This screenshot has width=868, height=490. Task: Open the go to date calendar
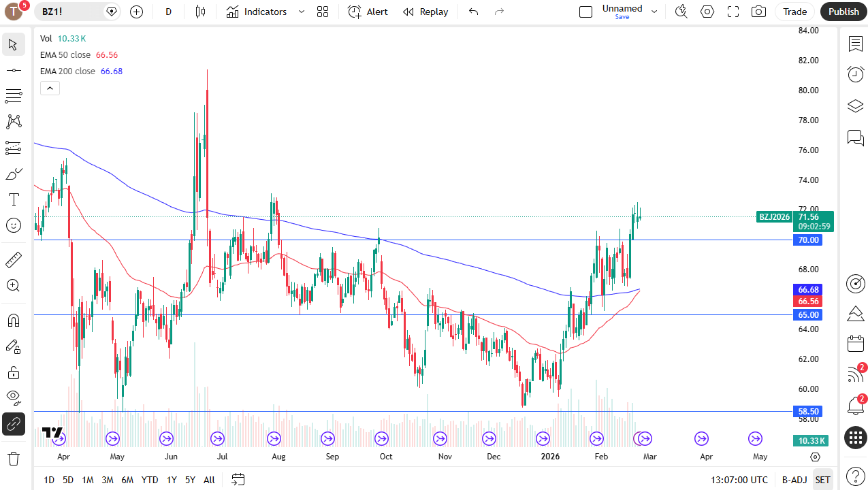point(238,480)
